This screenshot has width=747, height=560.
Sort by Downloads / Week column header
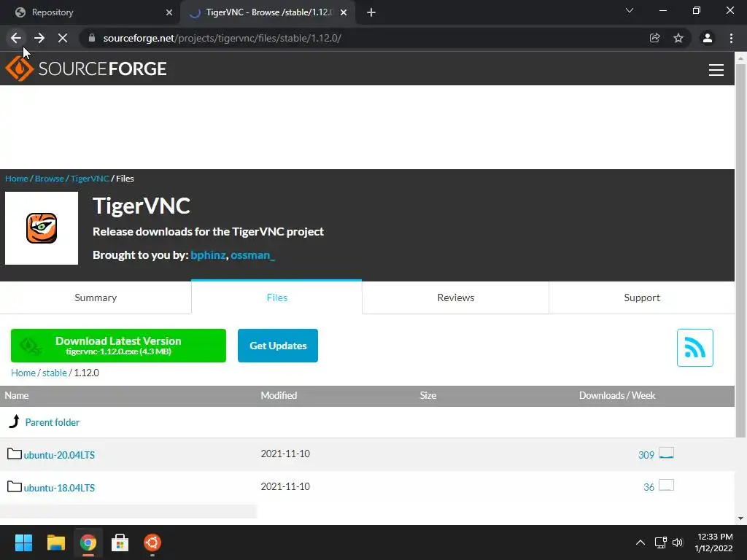(617, 396)
